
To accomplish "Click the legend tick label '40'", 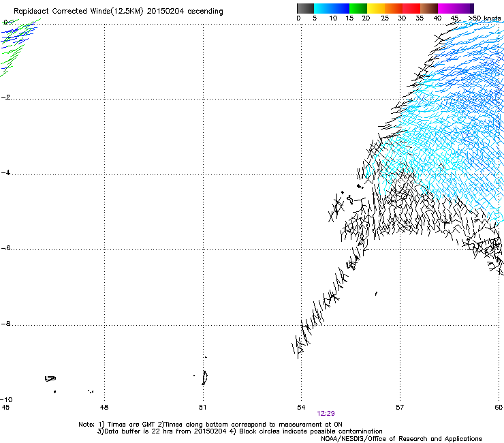I will point(437,18).
